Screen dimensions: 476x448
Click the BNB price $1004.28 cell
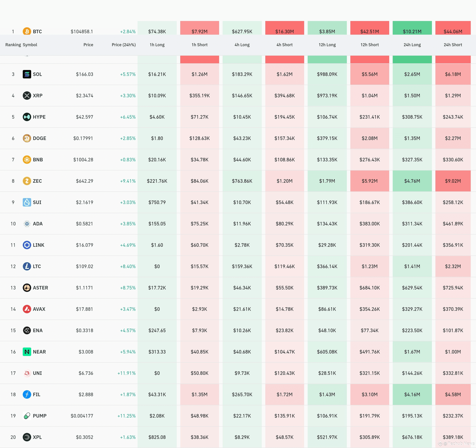pyautogui.click(x=83, y=159)
